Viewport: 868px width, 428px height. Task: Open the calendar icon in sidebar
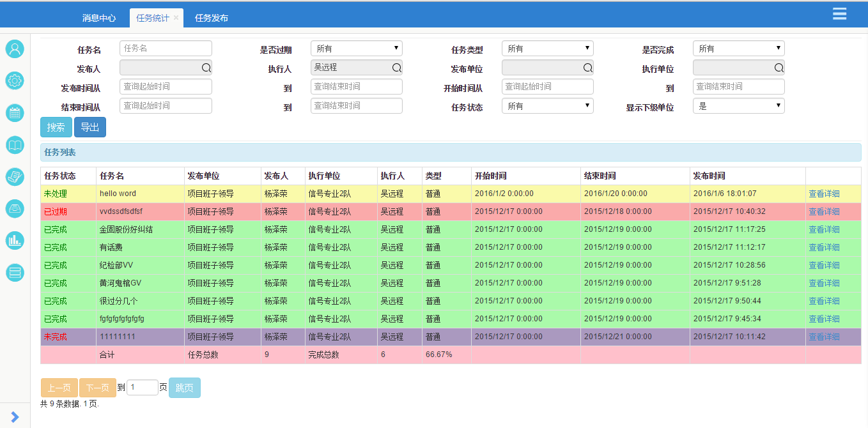click(x=15, y=113)
